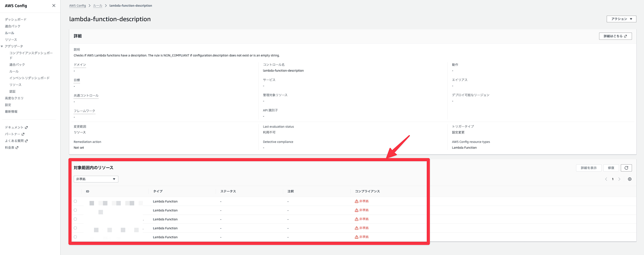644x255 pixels.
Task: Click Lambda Function under AWS Config resource types
Action: [x=464, y=148]
